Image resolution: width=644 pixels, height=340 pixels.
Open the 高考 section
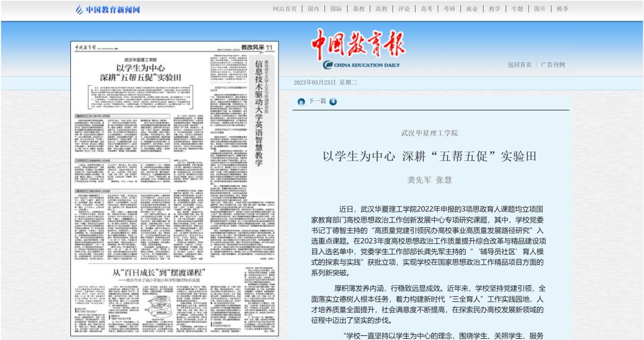click(426, 9)
